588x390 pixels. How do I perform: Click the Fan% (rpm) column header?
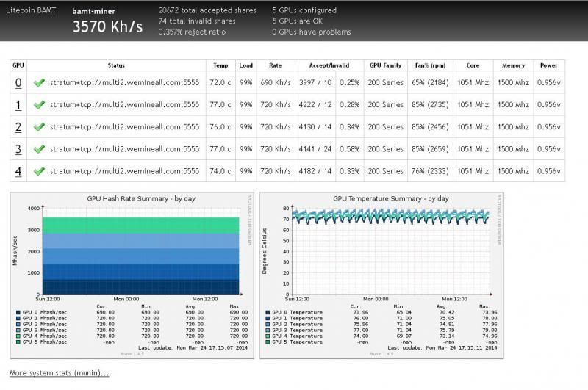point(430,65)
